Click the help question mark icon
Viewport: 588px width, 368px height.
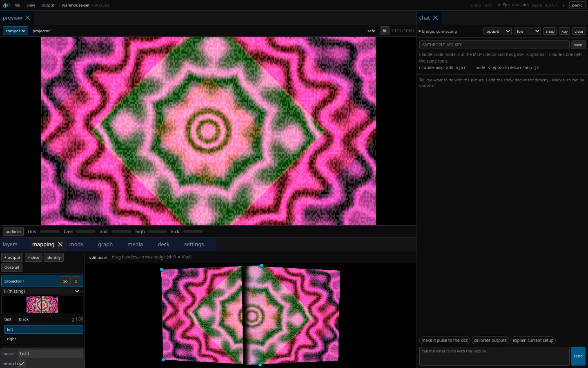563,5
